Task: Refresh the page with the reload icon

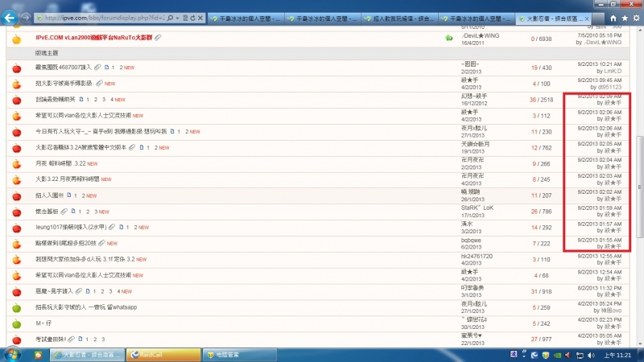Action: [x=192, y=18]
